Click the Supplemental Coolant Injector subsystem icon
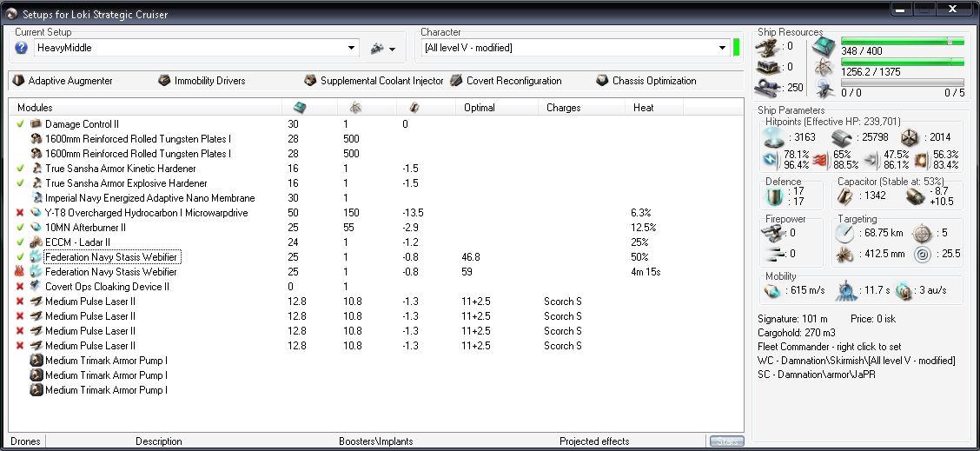Image resolution: width=980 pixels, height=451 pixels. coord(311,81)
